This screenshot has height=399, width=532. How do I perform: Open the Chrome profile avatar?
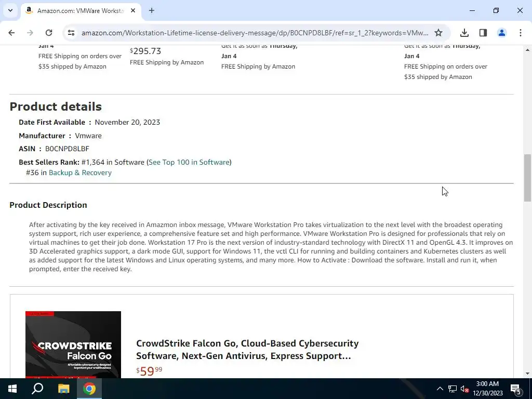(x=502, y=33)
